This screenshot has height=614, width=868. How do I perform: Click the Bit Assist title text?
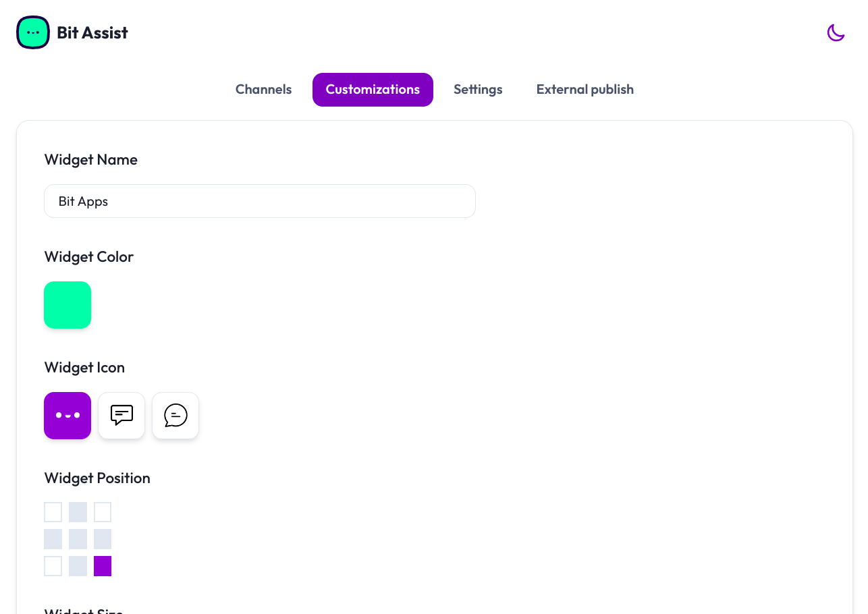tap(92, 32)
